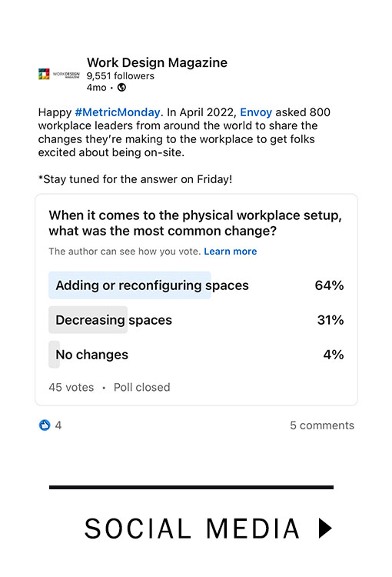Click the SOCIAL MEDIA heading

(x=191, y=529)
